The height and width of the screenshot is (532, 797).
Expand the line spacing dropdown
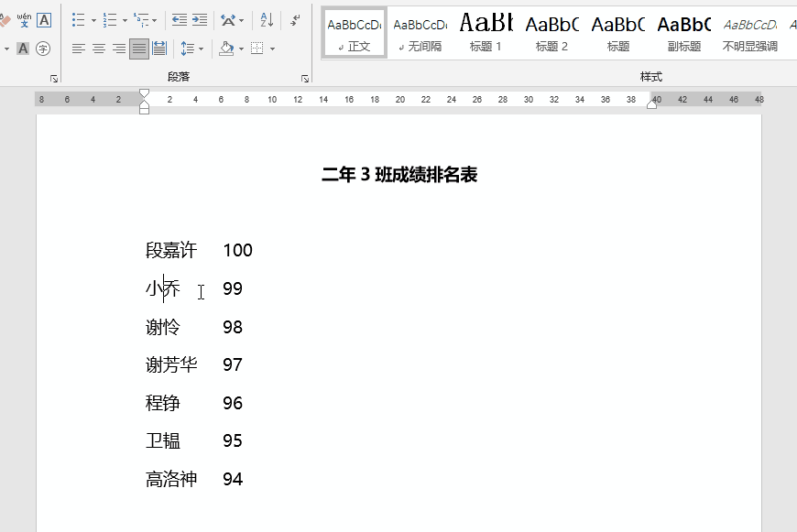coord(202,49)
